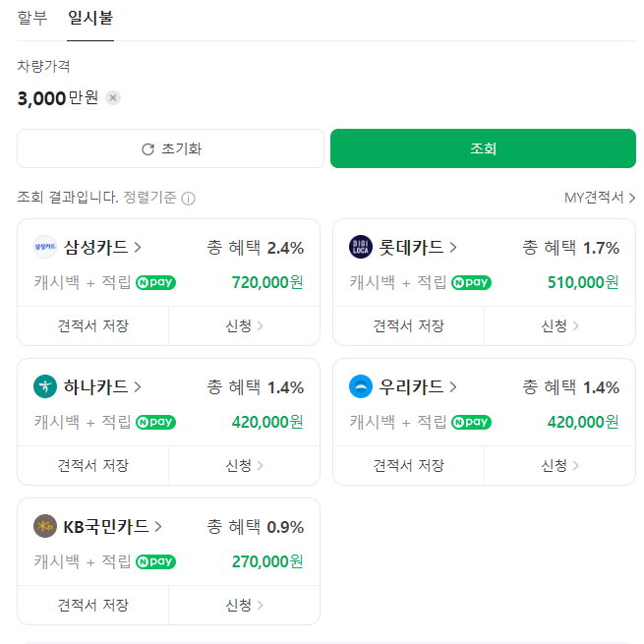The image size is (644, 644).
Task: Apply for 삼성카드 via 신청
Action: [x=244, y=325]
